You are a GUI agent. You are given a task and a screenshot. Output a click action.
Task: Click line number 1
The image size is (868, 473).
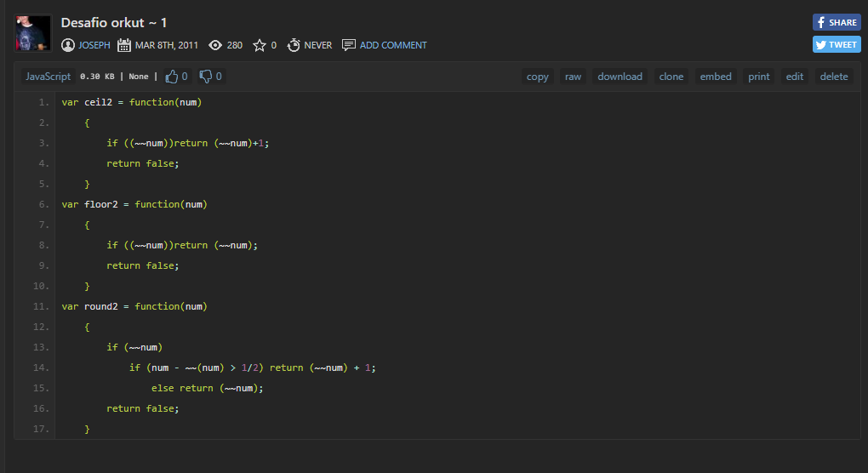pos(43,102)
